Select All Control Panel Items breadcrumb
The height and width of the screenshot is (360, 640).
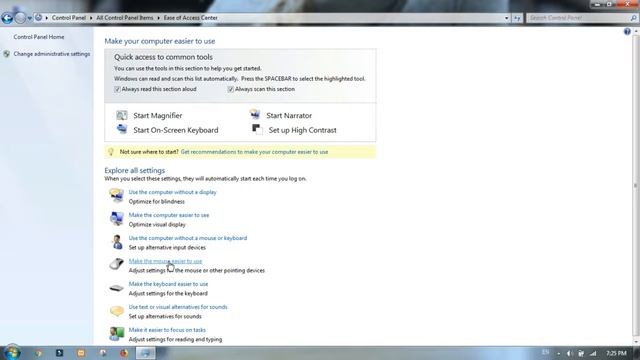[124, 18]
